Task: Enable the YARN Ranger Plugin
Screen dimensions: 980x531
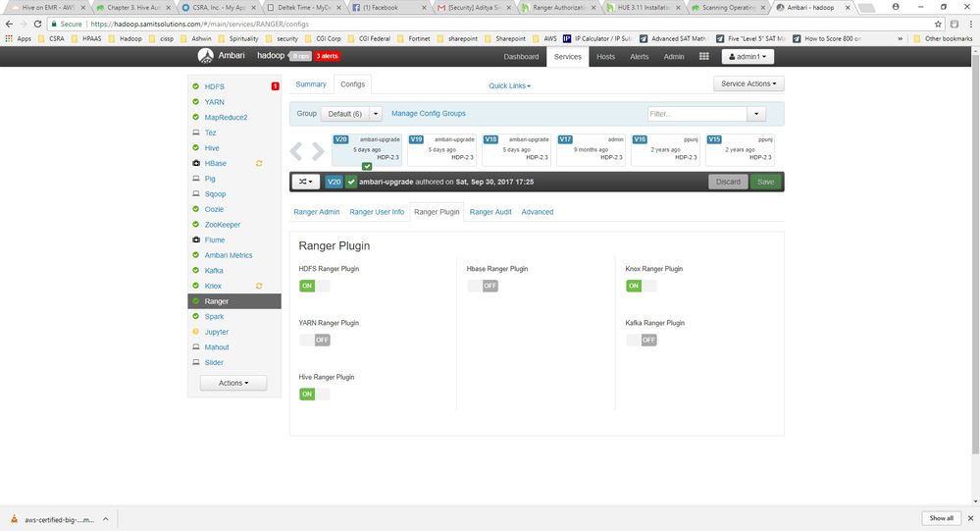Action: [314, 341]
